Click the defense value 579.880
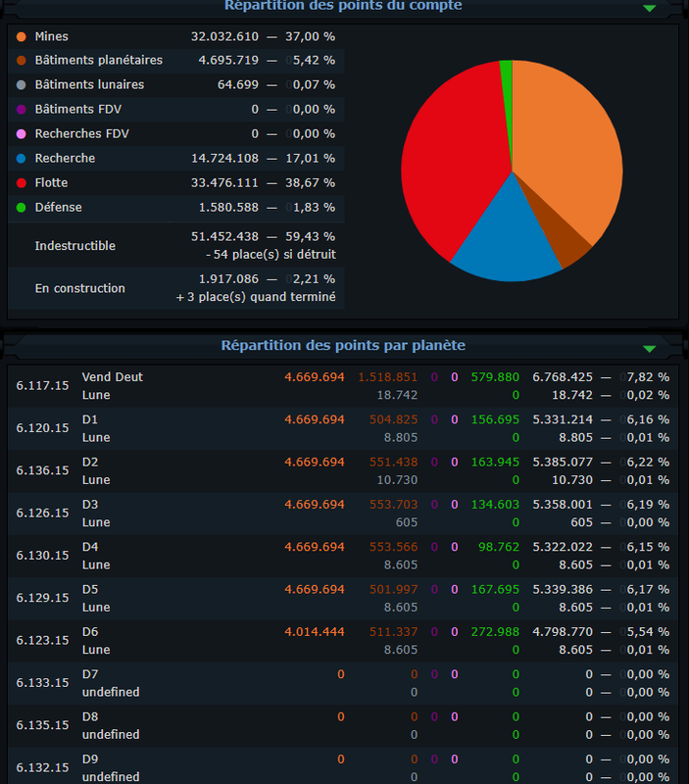The height and width of the screenshot is (784, 689). pyautogui.click(x=495, y=377)
